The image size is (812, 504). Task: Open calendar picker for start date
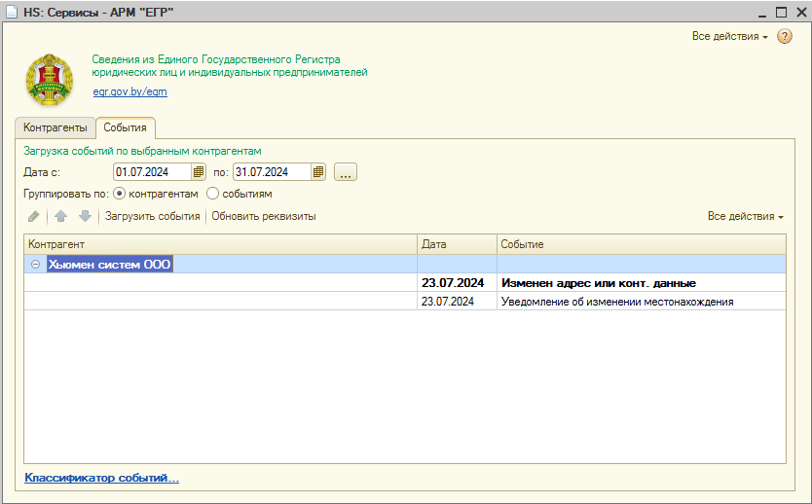[x=199, y=172]
